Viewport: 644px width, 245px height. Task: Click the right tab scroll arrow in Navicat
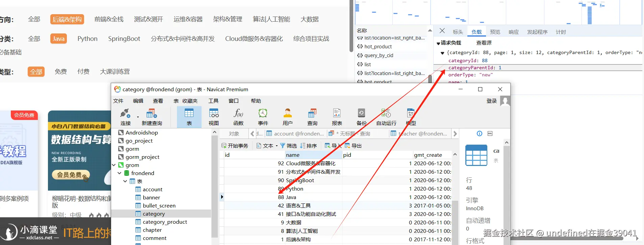tap(455, 134)
